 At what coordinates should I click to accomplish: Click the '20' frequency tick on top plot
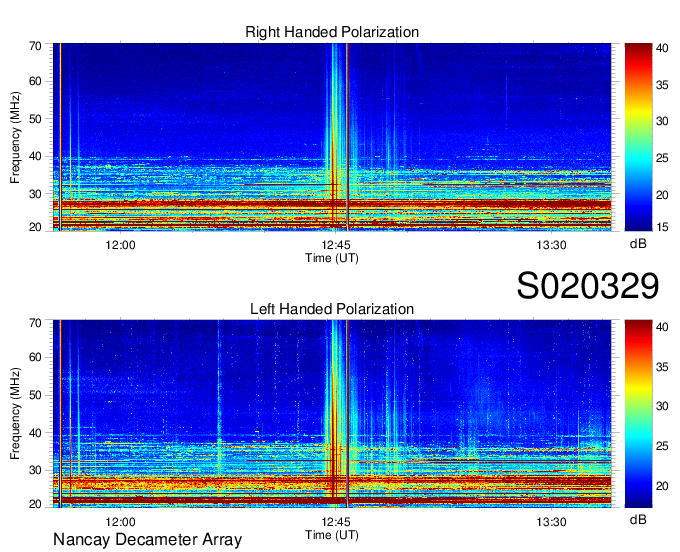pos(35,227)
